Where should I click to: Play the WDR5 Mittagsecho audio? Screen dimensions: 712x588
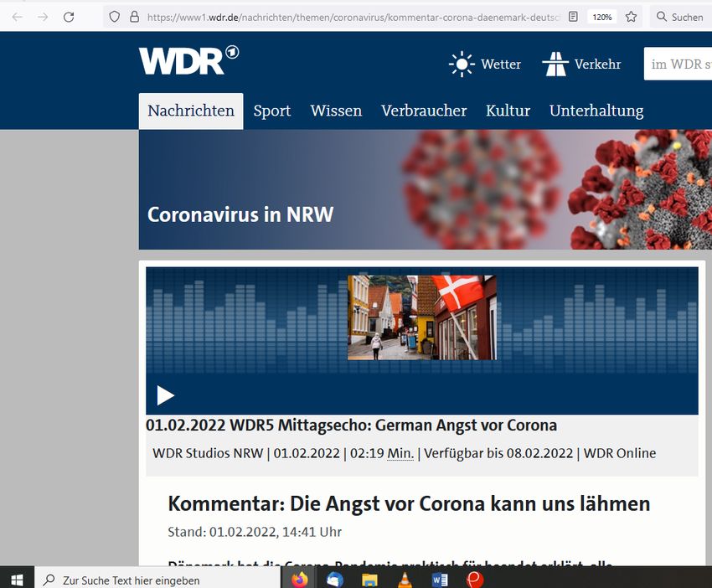tap(166, 395)
